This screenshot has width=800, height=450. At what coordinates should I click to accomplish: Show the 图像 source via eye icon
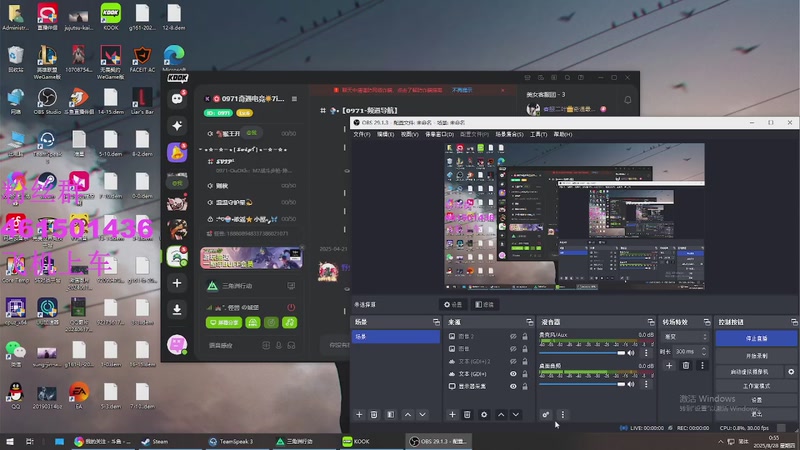click(513, 348)
